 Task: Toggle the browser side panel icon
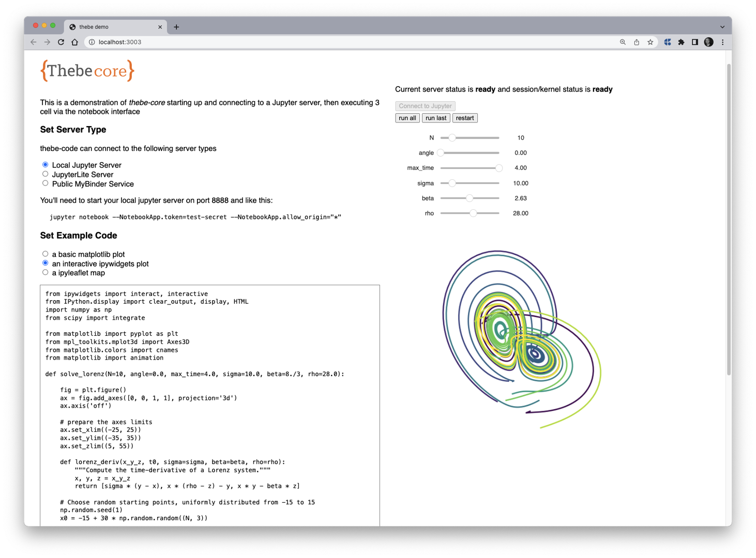tap(695, 42)
